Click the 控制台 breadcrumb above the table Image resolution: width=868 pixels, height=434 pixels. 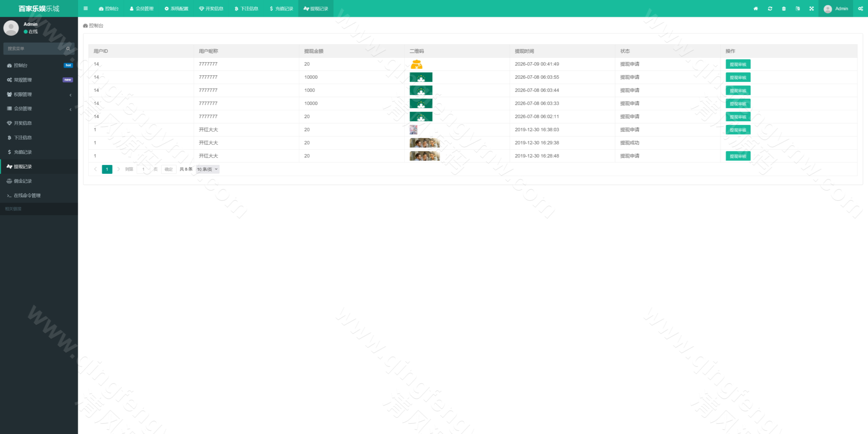click(x=93, y=25)
